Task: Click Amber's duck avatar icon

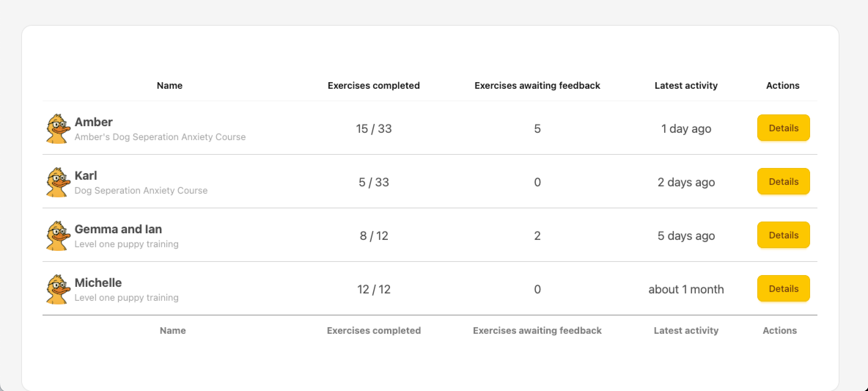Action: coord(58,128)
